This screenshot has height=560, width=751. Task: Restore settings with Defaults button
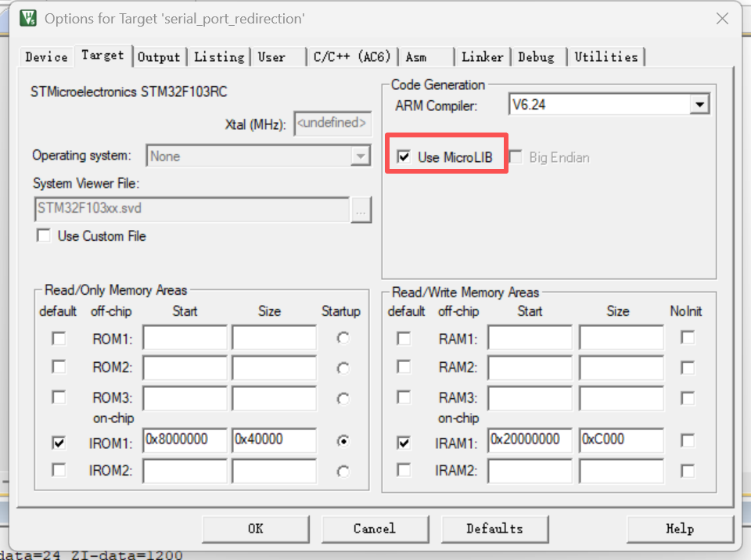click(x=494, y=529)
